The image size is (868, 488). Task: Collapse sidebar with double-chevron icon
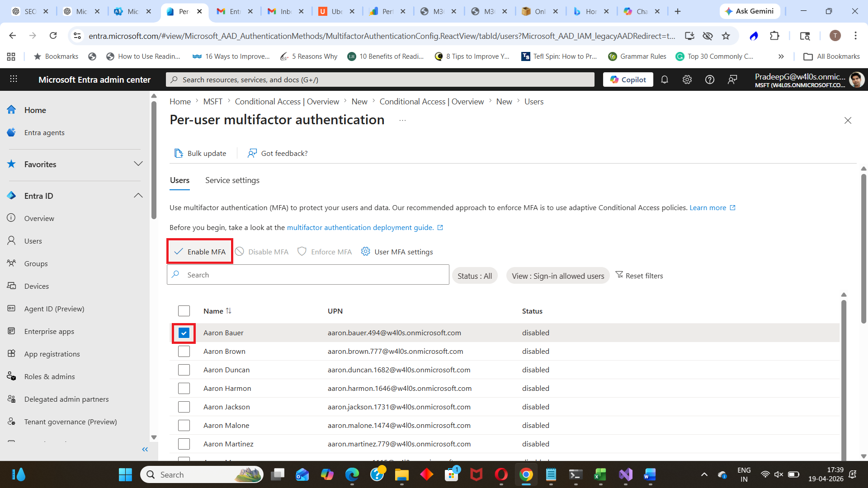point(145,449)
